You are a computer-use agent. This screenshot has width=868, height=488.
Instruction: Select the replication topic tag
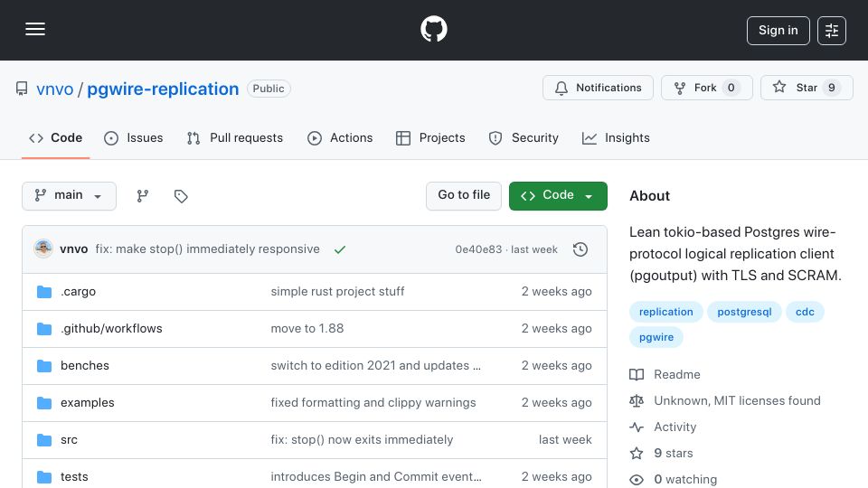pos(666,312)
